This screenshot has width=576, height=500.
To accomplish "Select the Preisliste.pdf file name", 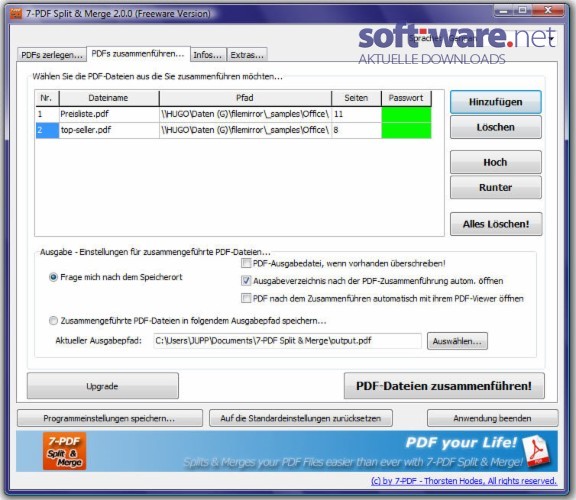I will coord(84,114).
